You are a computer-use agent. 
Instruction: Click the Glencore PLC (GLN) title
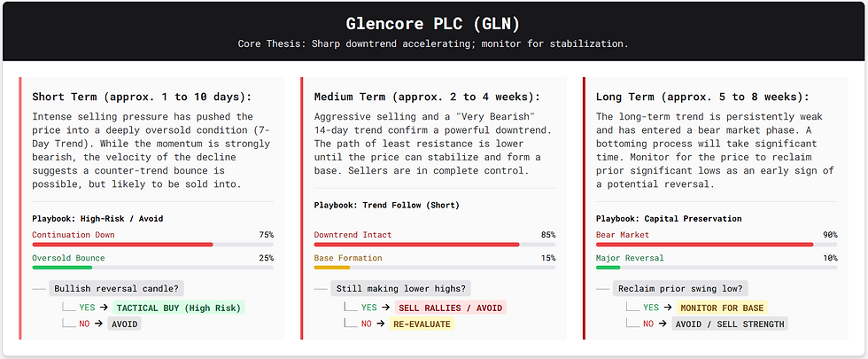click(x=433, y=24)
